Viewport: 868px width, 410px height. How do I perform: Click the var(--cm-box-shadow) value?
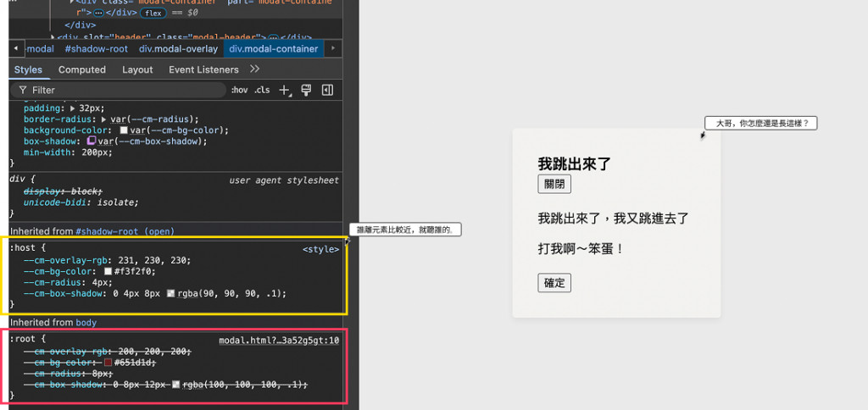coord(153,141)
